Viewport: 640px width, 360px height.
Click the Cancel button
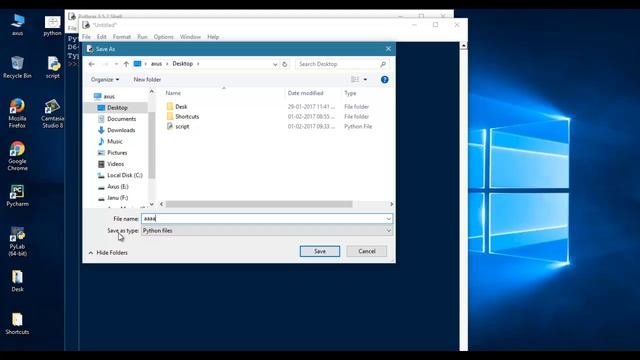click(x=367, y=251)
